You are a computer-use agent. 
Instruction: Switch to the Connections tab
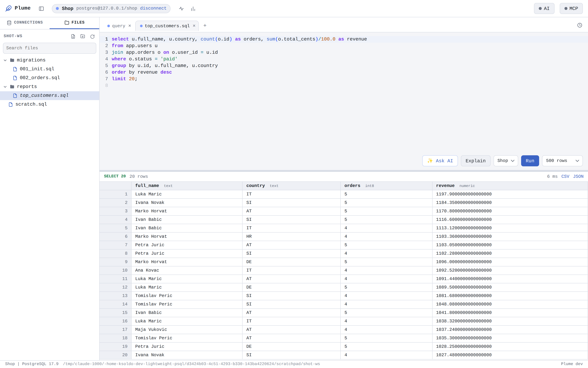click(x=25, y=23)
